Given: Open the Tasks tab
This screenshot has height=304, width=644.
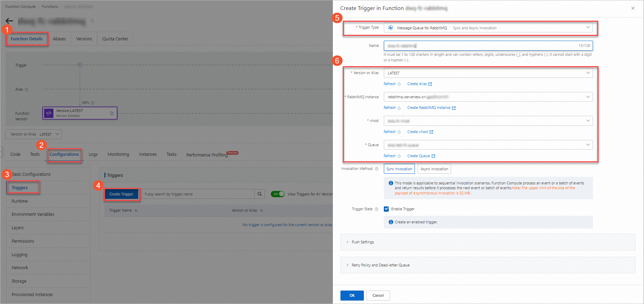Looking at the screenshot, I should pyautogui.click(x=172, y=154).
